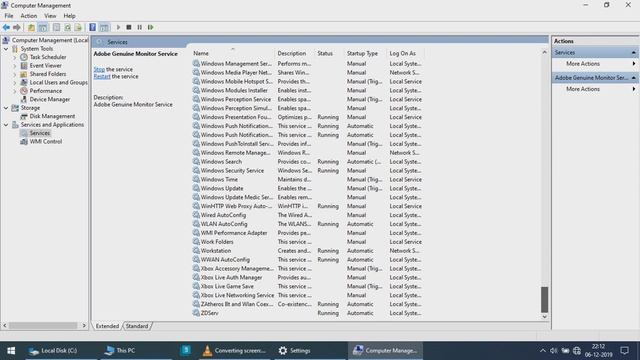
Task: Click the Start Service play icon
Action: pyautogui.click(x=118, y=27)
